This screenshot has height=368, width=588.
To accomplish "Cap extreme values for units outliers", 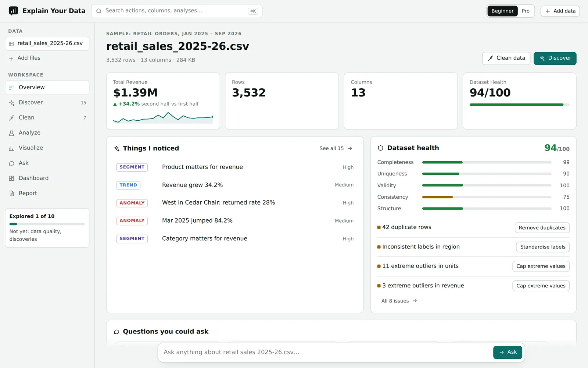I will [541, 266].
